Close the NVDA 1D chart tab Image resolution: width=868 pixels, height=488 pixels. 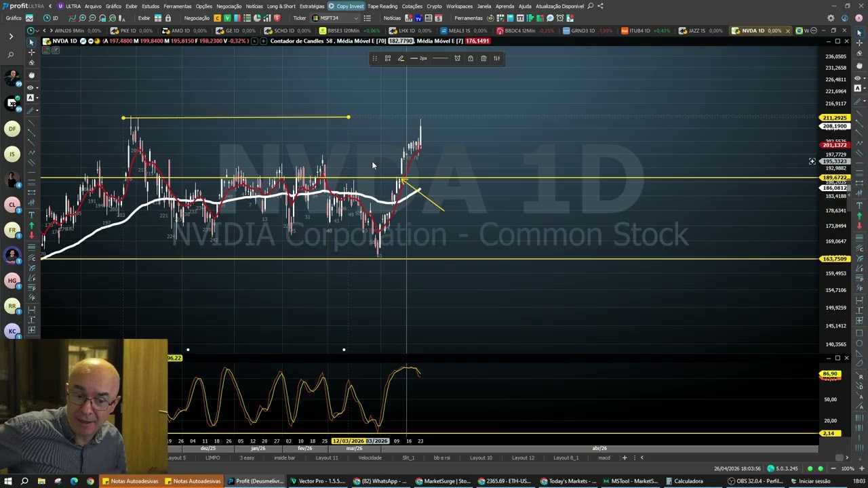(x=788, y=30)
